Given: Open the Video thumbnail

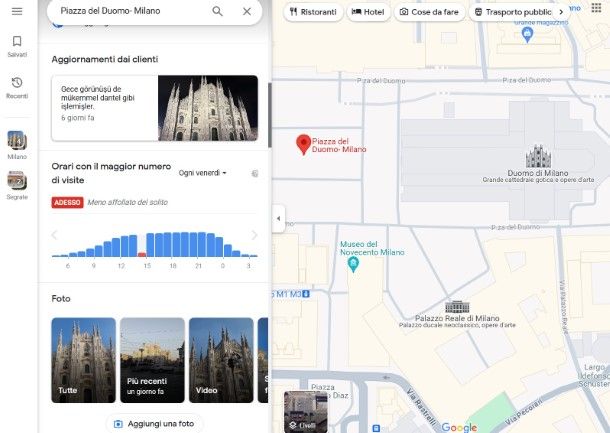Looking at the screenshot, I should [x=221, y=360].
